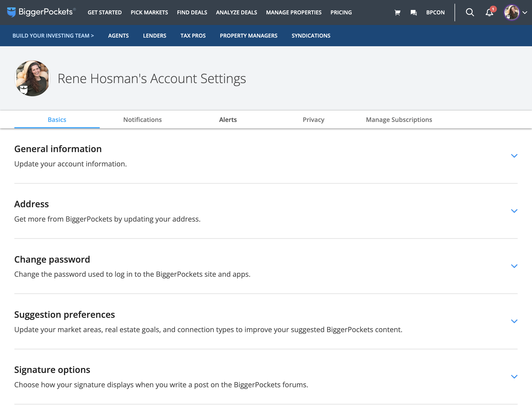The height and width of the screenshot is (412, 532).
Task: Select the Alerts tab
Action: [x=228, y=120]
